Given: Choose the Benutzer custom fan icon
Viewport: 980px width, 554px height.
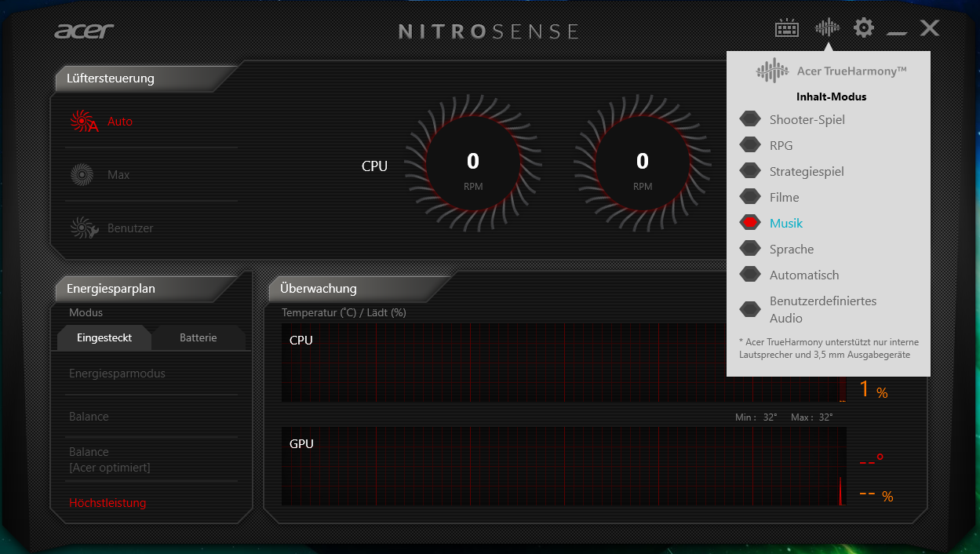Looking at the screenshot, I should [83, 228].
